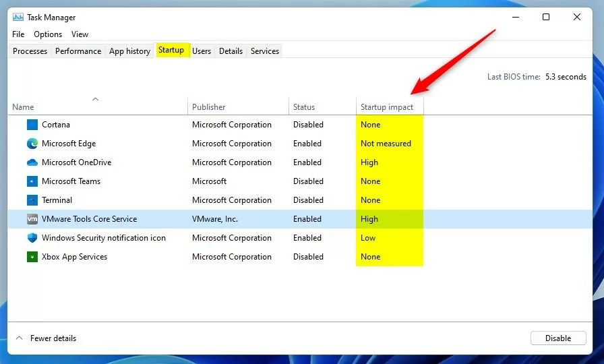Select Windows Security notification icon name
Image resolution: width=604 pixels, height=364 pixels.
[103, 238]
